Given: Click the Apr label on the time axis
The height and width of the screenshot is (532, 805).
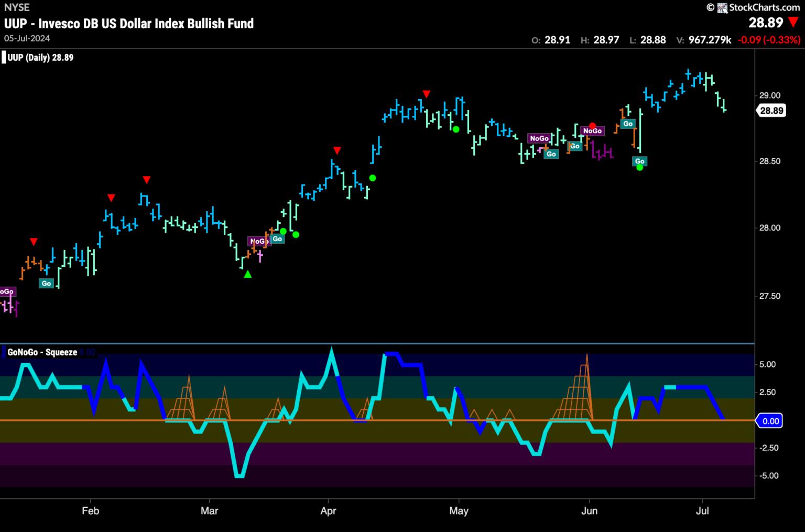Looking at the screenshot, I should tap(328, 511).
